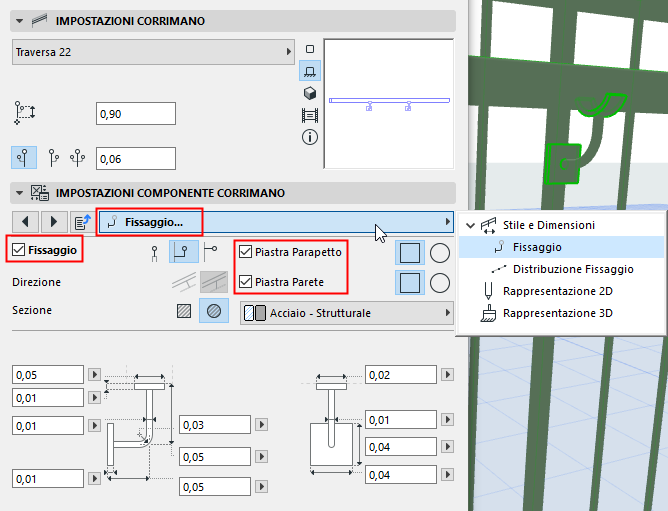The height and width of the screenshot is (511, 668).
Task: Click the Rappresentazione 2D pencil icon
Action: (x=489, y=291)
